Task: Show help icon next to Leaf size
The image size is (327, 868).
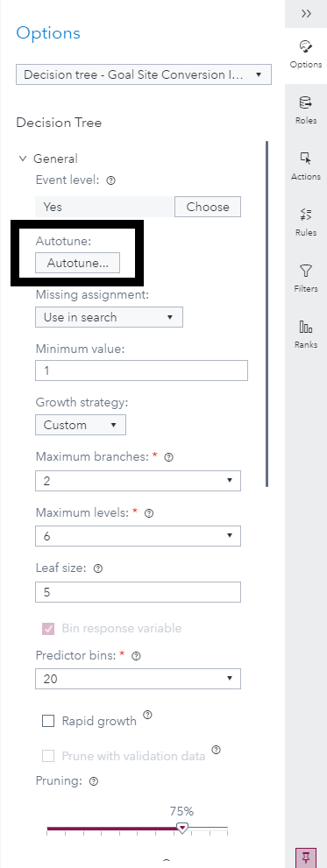Action: coord(98,568)
